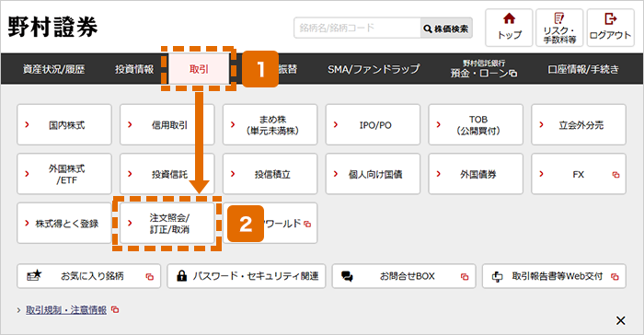Click the 立会外分売 button

coord(579,124)
